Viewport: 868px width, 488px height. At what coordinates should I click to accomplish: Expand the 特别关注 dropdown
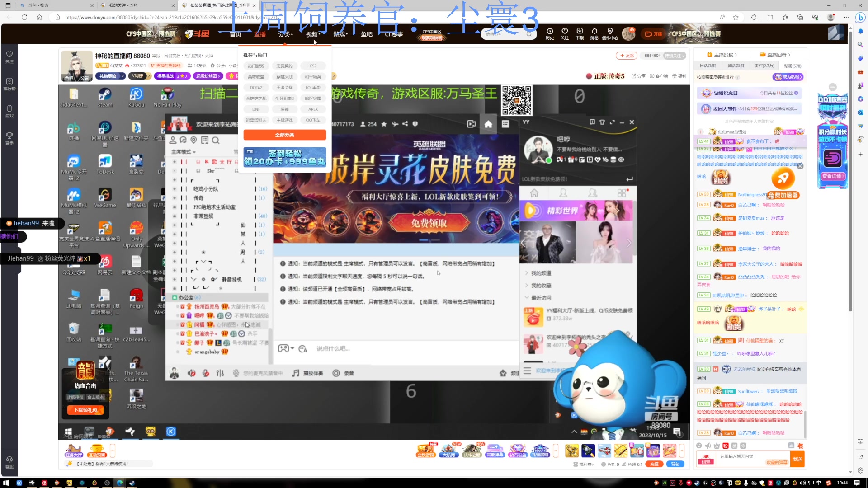click(x=675, y=56)
